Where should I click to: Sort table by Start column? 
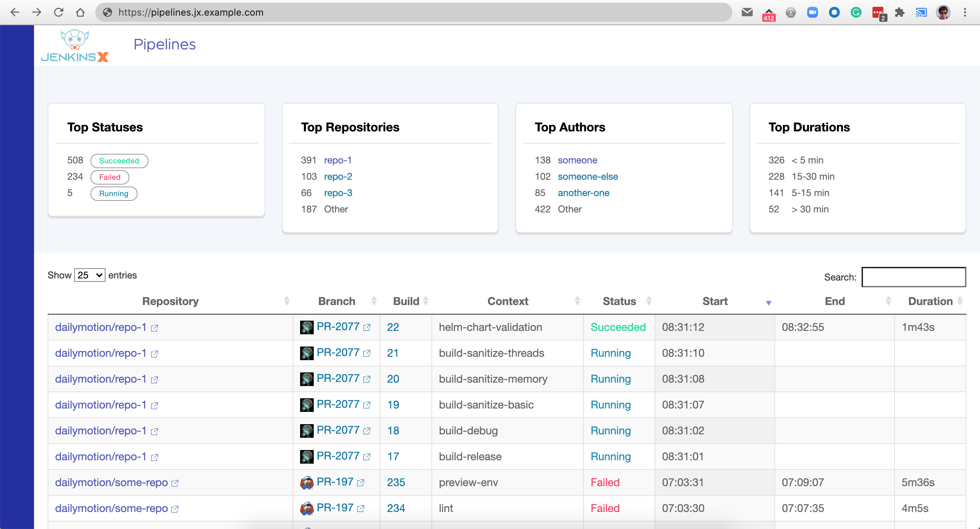(715, 301)
